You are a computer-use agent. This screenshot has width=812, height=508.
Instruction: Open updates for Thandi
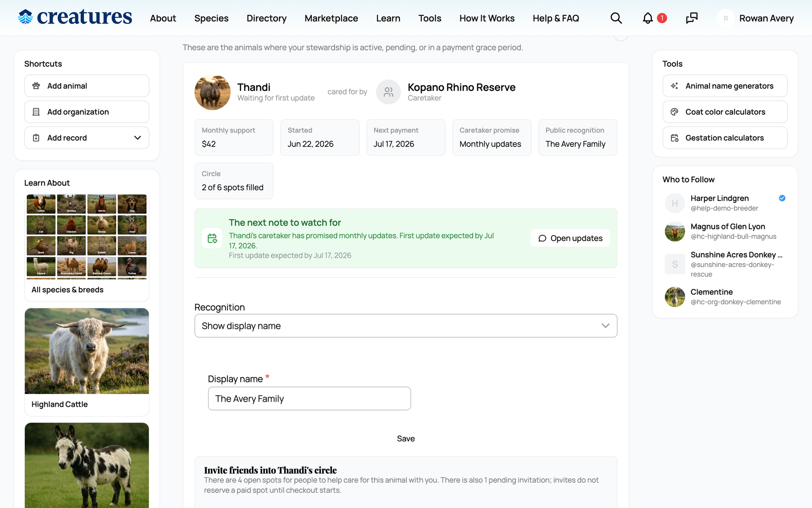coord(570,238)
